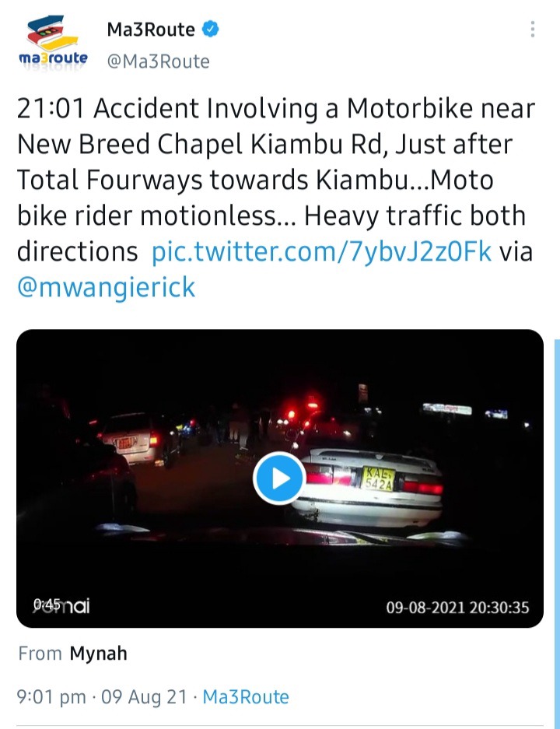
Task: Click the 70mai watermark on video
Action: 61,605
